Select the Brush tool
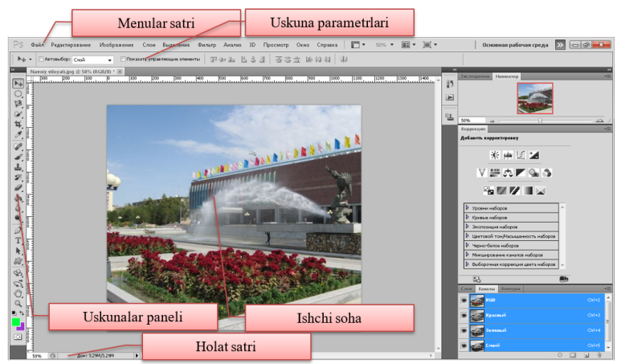 coord(18,157)
